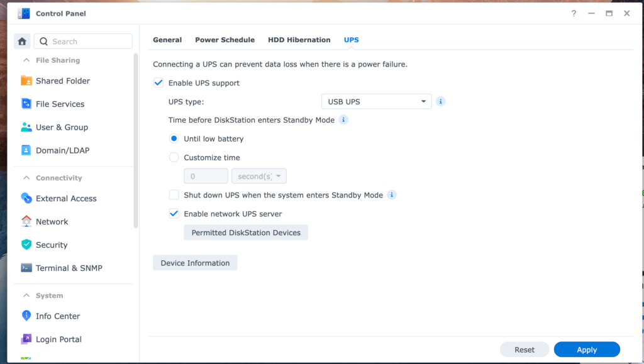644x364 pixels.
Task: Open Info Center label
Action: click(x=58, y=316)
